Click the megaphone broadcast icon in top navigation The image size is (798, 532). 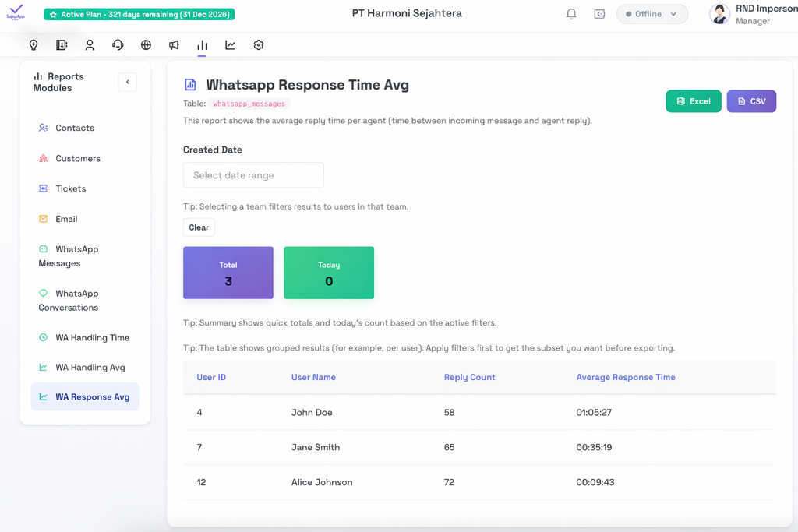[174, 45]
